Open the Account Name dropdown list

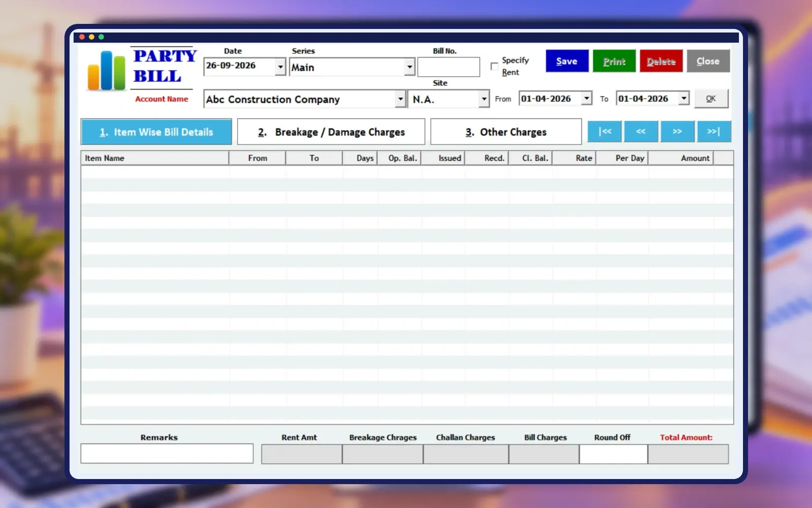400,99
